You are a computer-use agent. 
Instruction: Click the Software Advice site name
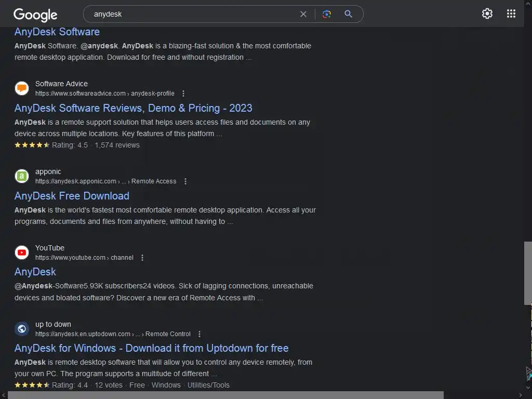[x=61, y=84]
